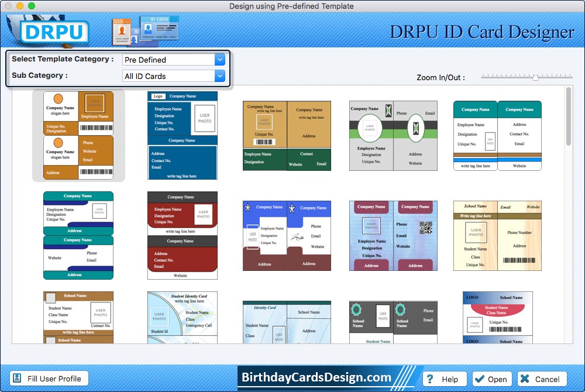Open the Sub Category dropdown

[220, 76]
